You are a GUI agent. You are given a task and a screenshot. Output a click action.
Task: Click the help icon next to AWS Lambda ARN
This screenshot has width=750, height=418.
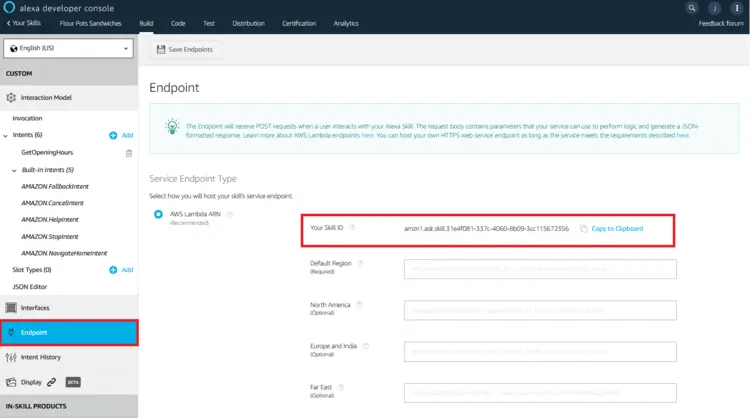pyautogui.click(x=229, y=214)
